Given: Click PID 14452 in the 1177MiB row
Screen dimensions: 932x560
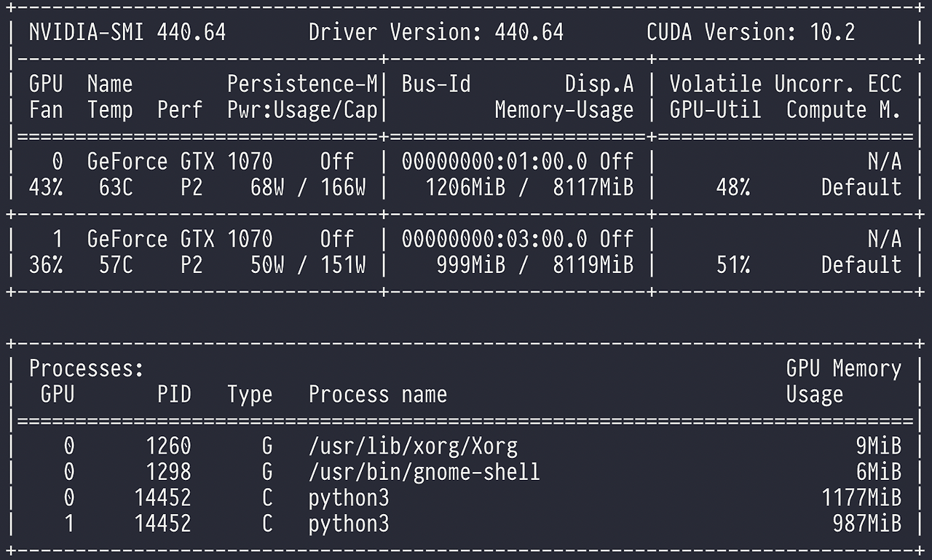Looking at the screenshot, I should (162, 498).
